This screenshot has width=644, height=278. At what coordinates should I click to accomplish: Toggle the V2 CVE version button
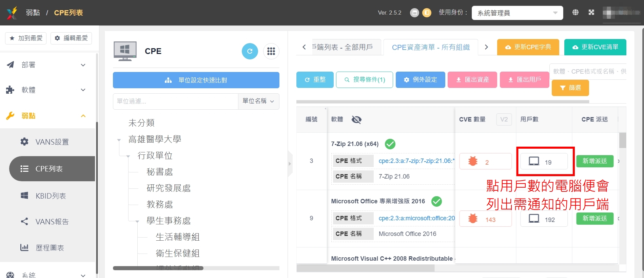tap(504, 119)
